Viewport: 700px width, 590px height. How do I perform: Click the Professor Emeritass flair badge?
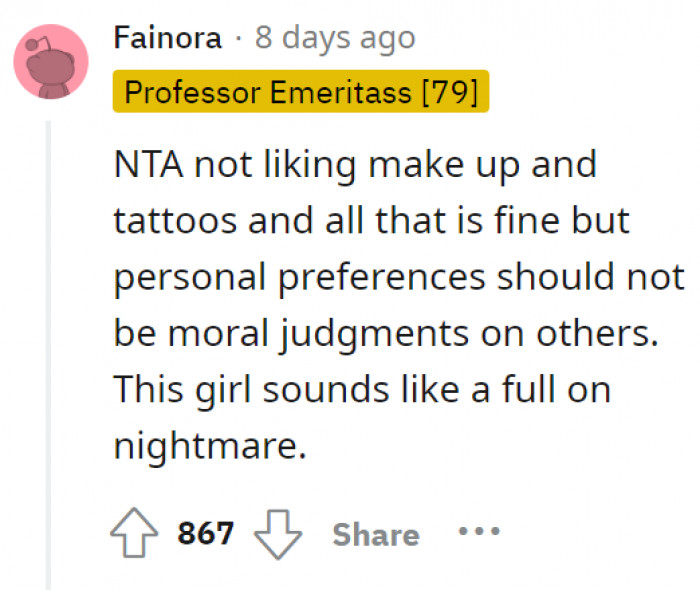click(300, 92)
